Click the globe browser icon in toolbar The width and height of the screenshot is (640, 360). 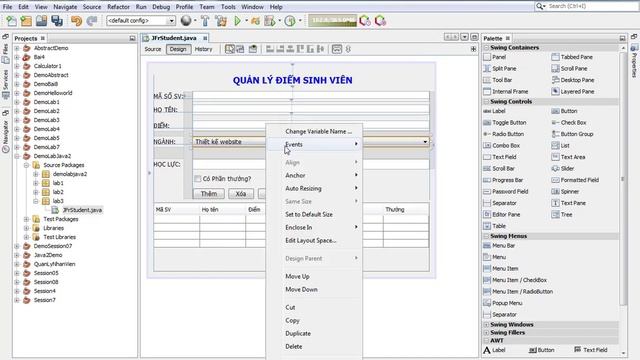point(186,20)
